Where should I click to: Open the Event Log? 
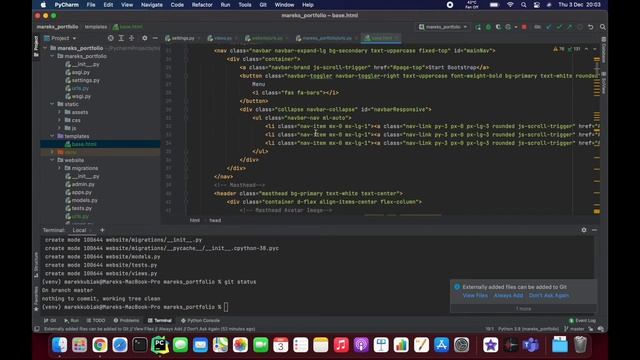click(582, 320)
